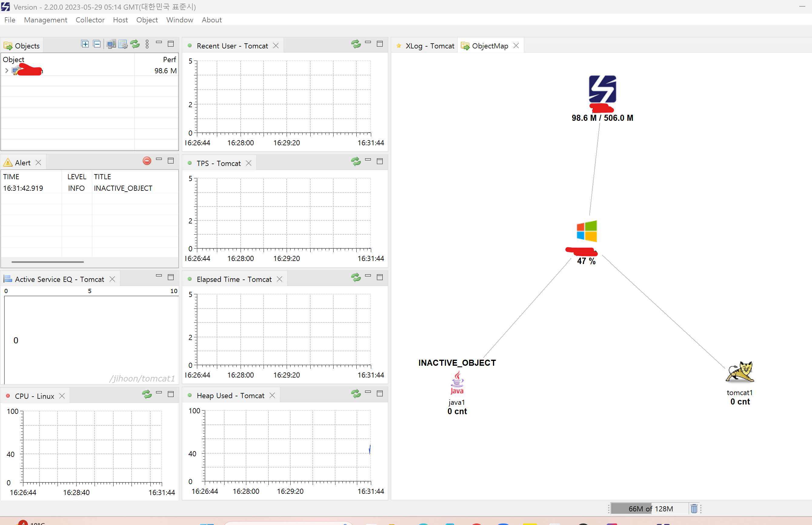Expand the collector node in Objects tree
Image resolution: width=812 pixels, height=525 pixels.
(x=6, y=71)
